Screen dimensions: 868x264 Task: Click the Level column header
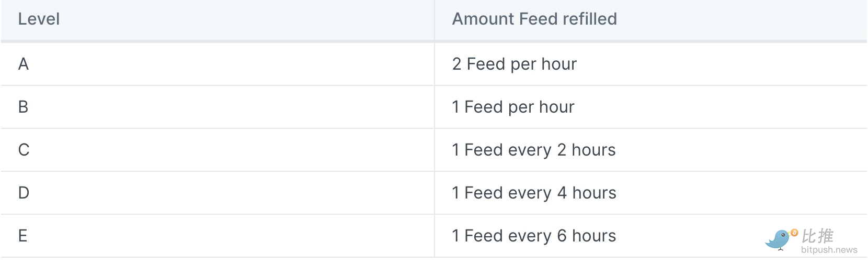(39, 19)
